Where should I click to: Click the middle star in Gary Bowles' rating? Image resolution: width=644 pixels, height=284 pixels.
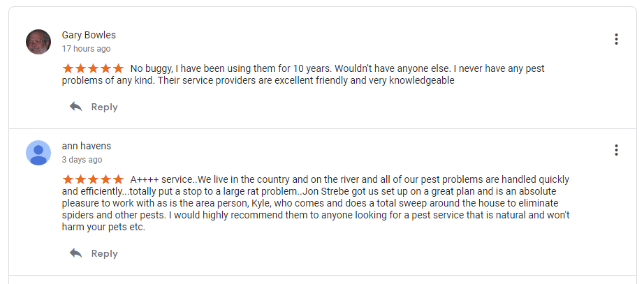coord(93,68)
